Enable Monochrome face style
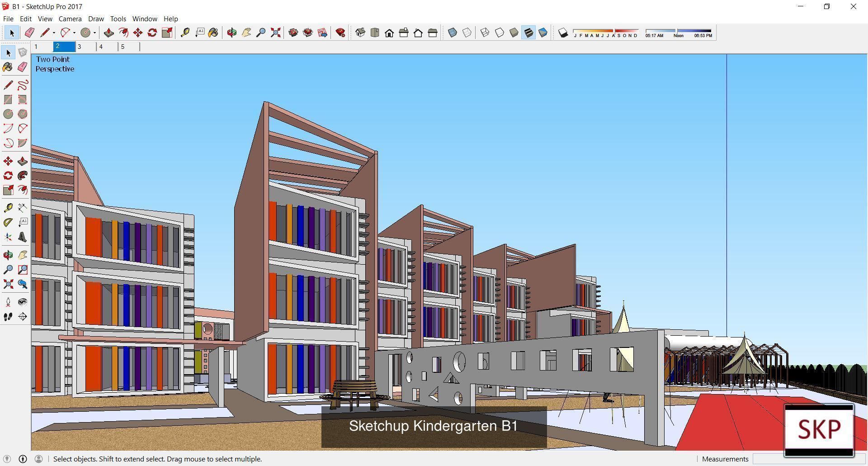868x466 pixels. pyautogui.click(x=543, y=33)
